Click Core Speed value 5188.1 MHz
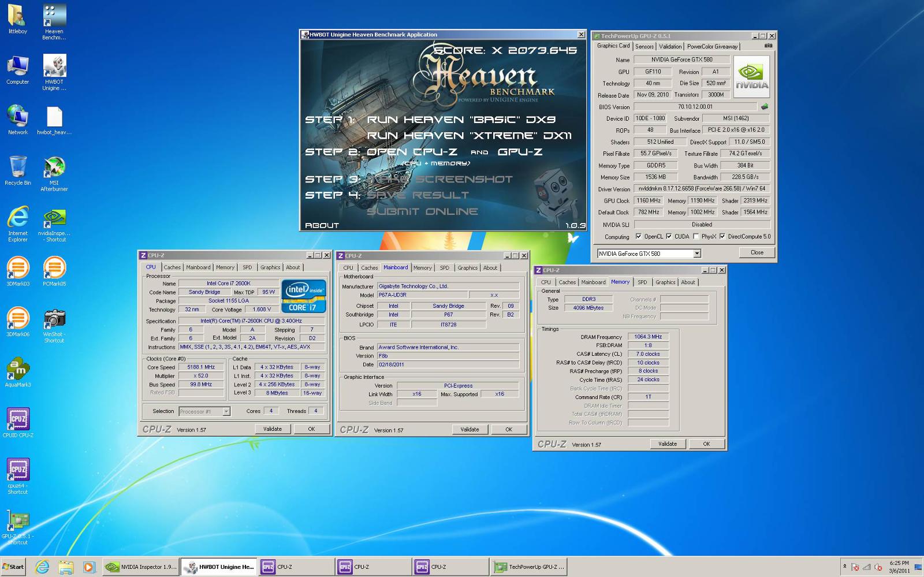The image size is (924, 577). 201,367
